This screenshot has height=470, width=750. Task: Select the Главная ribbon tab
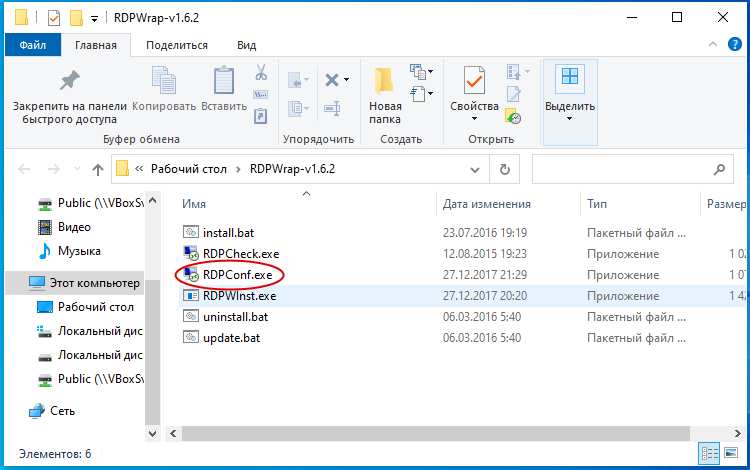(x=96, y=45)
